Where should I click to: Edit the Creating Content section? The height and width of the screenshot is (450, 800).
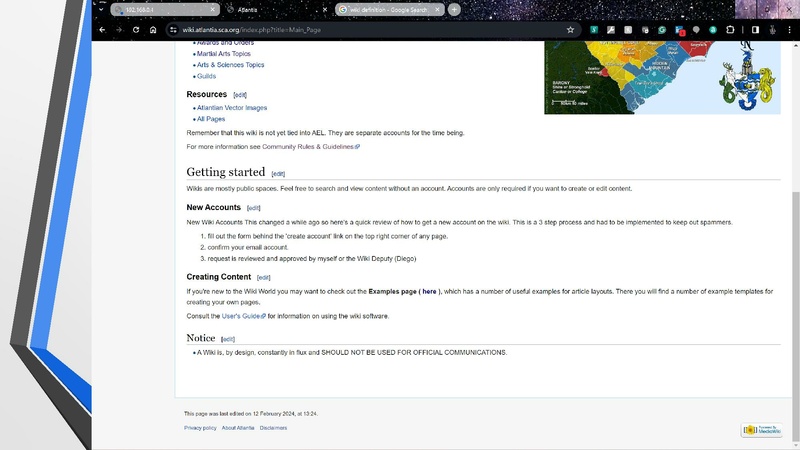pos(263,278)
